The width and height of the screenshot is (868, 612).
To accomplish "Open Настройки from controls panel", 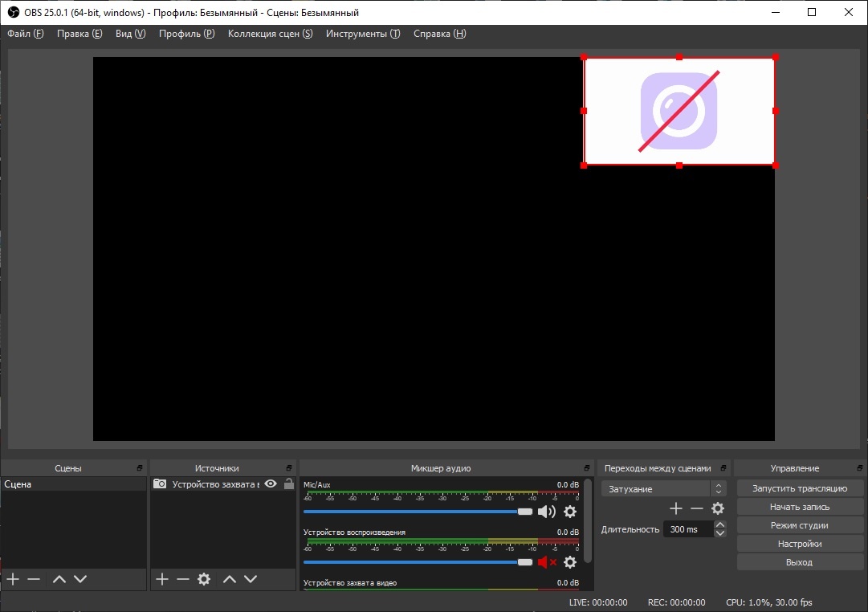I will 800,544.
